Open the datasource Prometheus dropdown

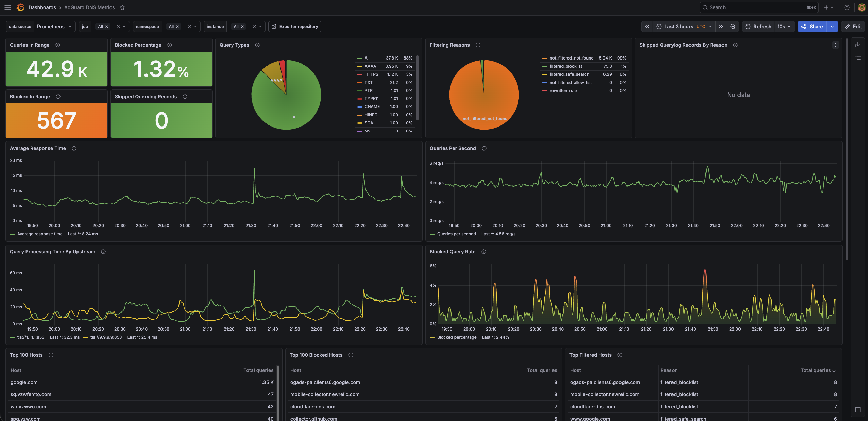(54, 27)
